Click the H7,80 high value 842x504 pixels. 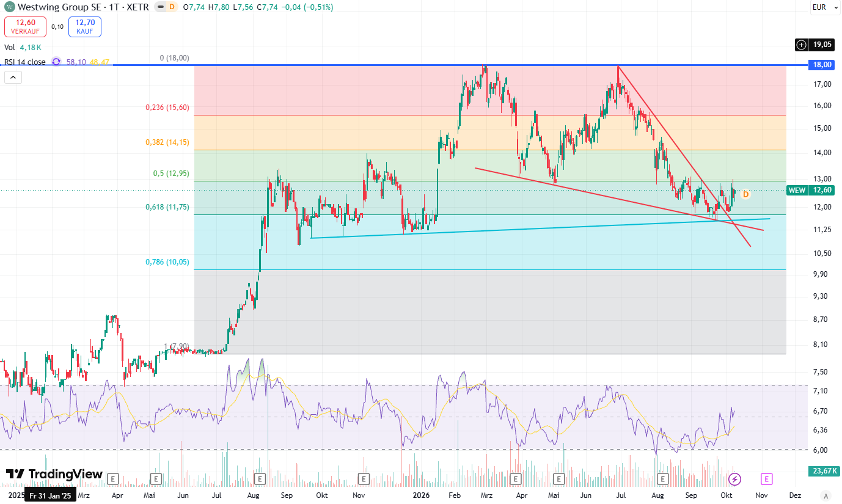click(219, 7)
